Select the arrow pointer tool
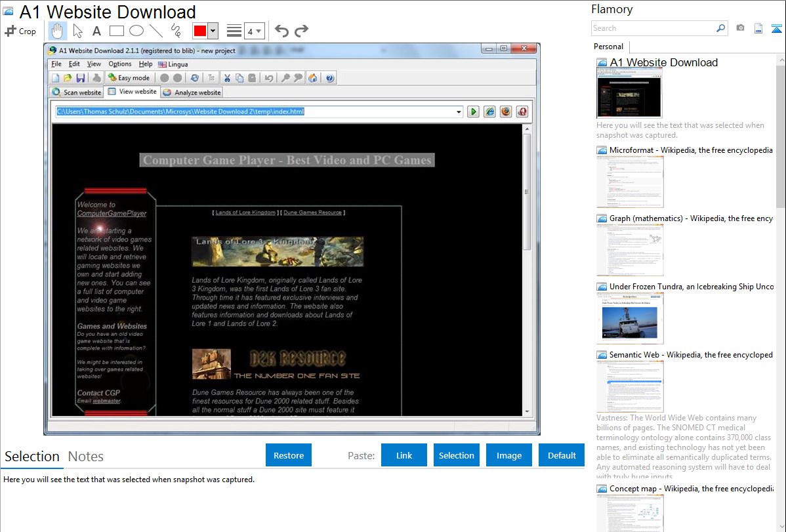The width and height of the screenshot is (786, 532). tap(77, 31)
